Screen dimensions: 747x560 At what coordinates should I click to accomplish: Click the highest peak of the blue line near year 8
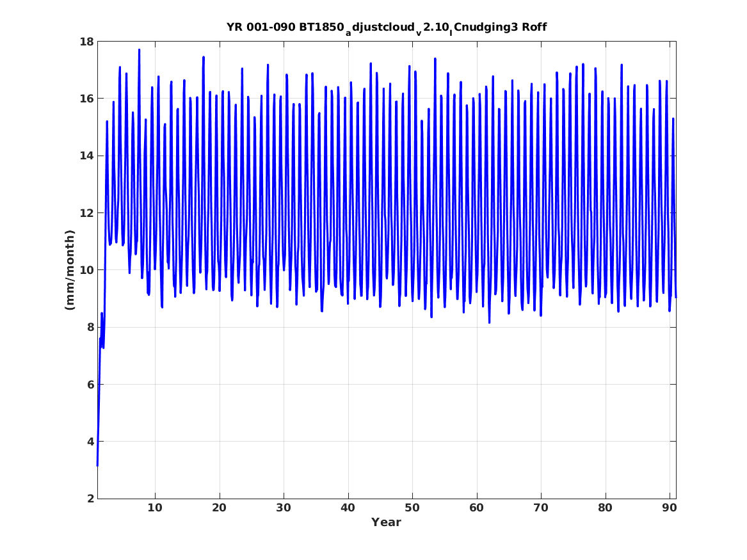139,49
